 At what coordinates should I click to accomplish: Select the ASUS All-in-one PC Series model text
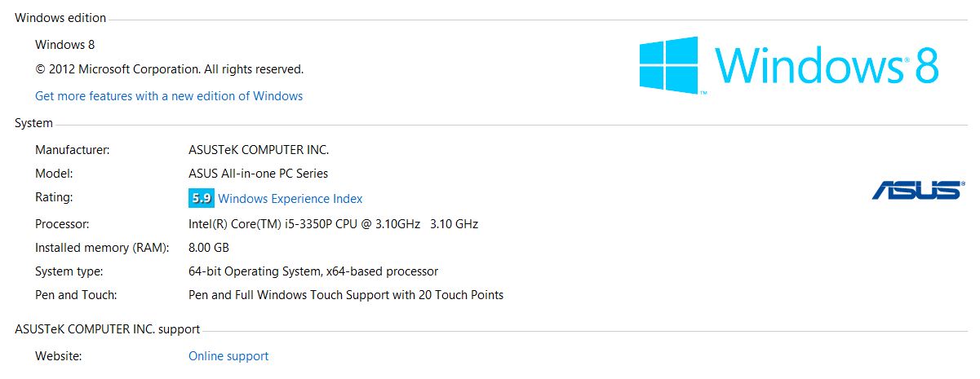click(258, 174)
